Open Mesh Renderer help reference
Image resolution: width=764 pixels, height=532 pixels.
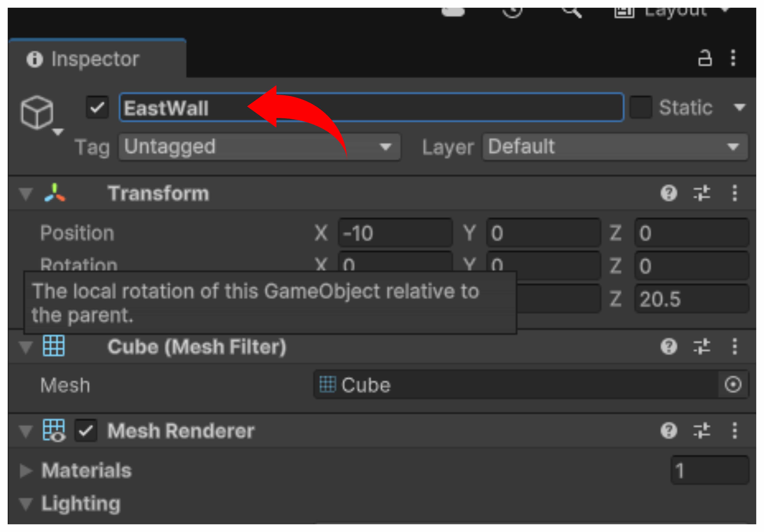[669, 431]
